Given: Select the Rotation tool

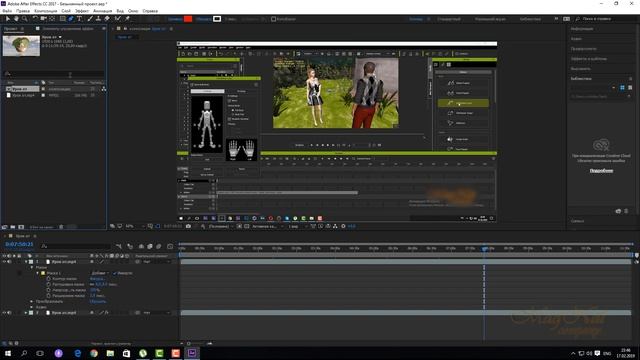Looking at the screenshot, I should pyautogui.click(x=35, y=19).
